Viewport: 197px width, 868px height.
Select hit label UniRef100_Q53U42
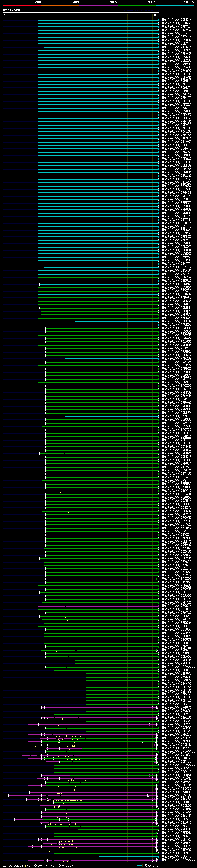tap(177, 199)
